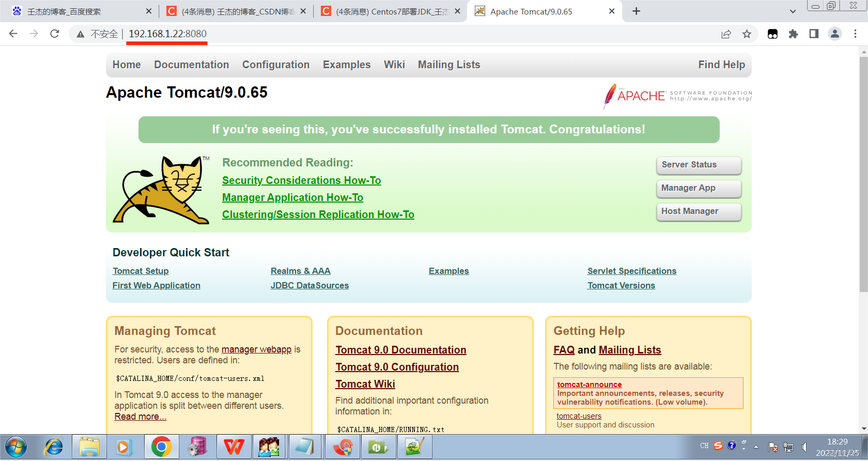Image resolution: width=868 pixels, height=461 pixels.
Task: Click the not-secure warning icon
Action: [81, 34]
